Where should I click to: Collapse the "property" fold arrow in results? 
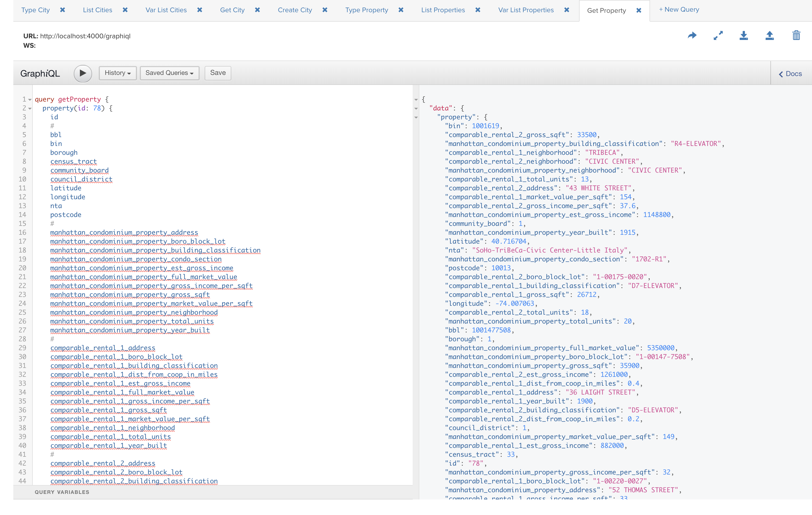(x=416, y=117)
